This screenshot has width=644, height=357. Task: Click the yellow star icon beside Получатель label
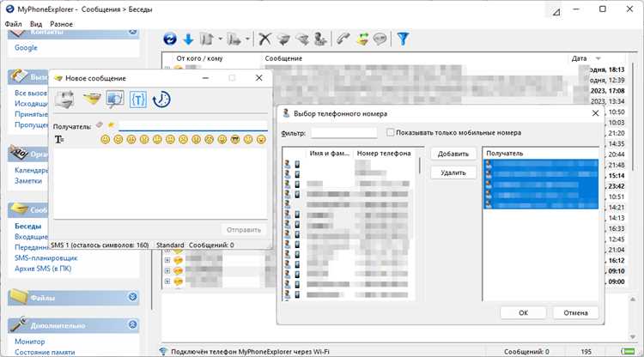111,124
